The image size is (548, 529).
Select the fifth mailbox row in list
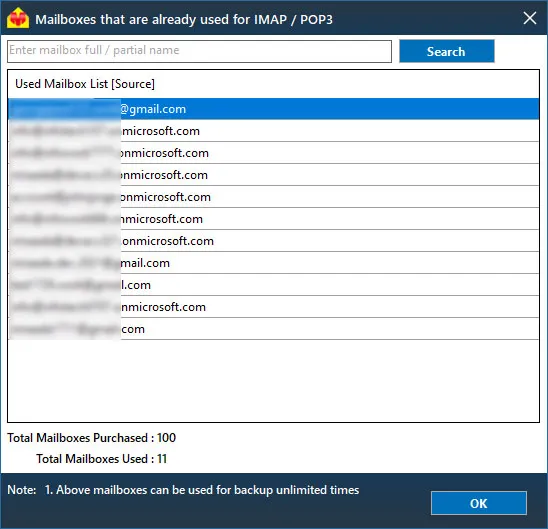pos(273,197)
